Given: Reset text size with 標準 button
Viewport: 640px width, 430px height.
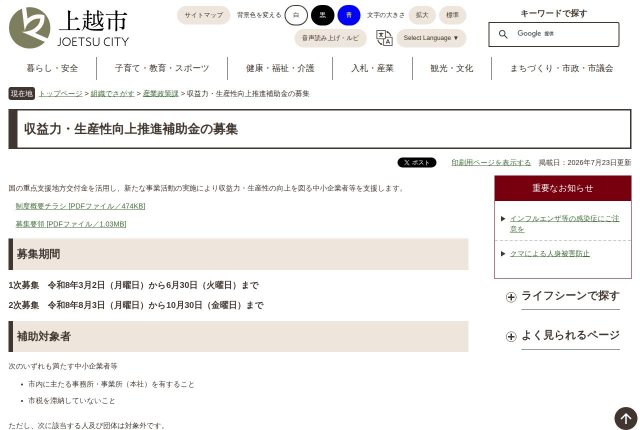Looking at the screenshot, I should (452, 15).
